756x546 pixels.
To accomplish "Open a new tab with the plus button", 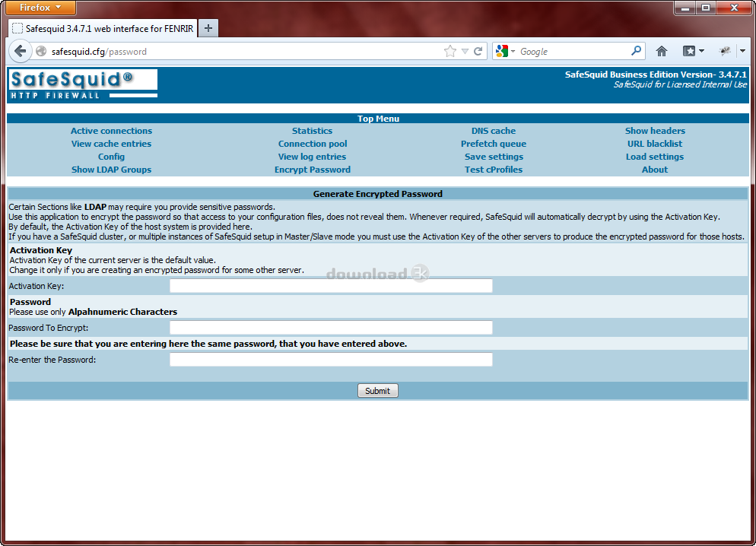I will click(x=208, y=28).
